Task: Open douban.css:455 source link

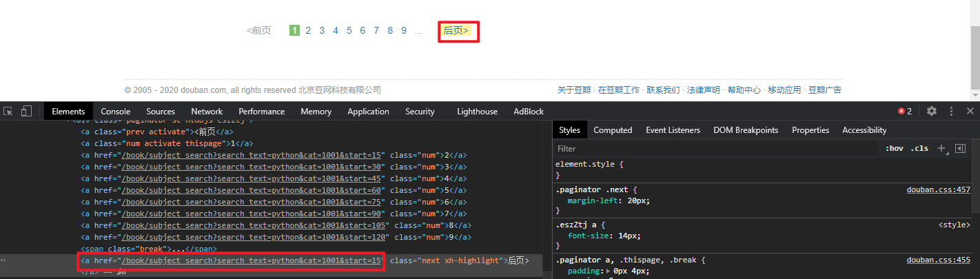Action: [x=938, y=260]
